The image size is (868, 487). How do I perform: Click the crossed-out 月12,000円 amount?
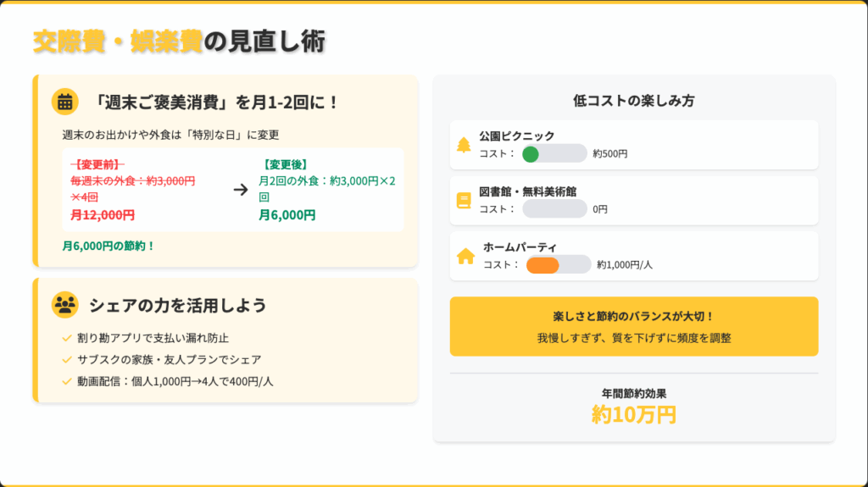coord(103,215)
